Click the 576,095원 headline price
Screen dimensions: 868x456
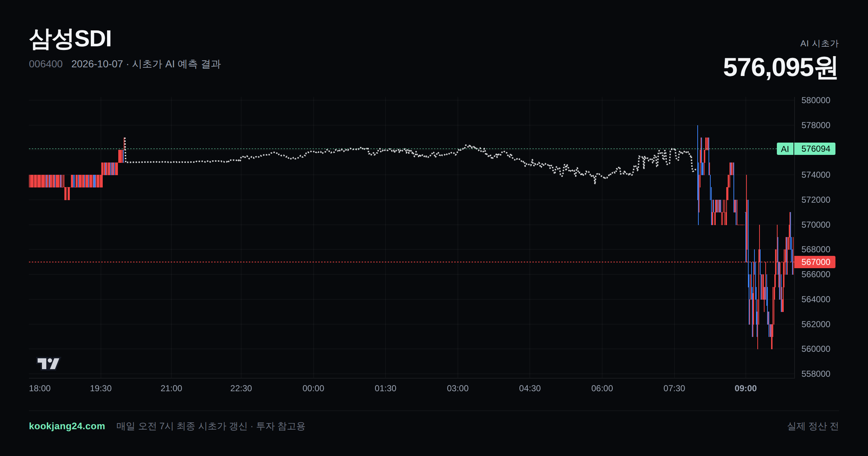(780, 68)
